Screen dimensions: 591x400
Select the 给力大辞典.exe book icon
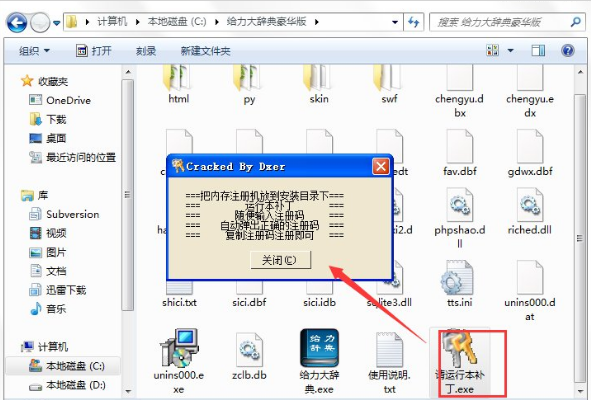pyautogui.click(x=319, y=348)
